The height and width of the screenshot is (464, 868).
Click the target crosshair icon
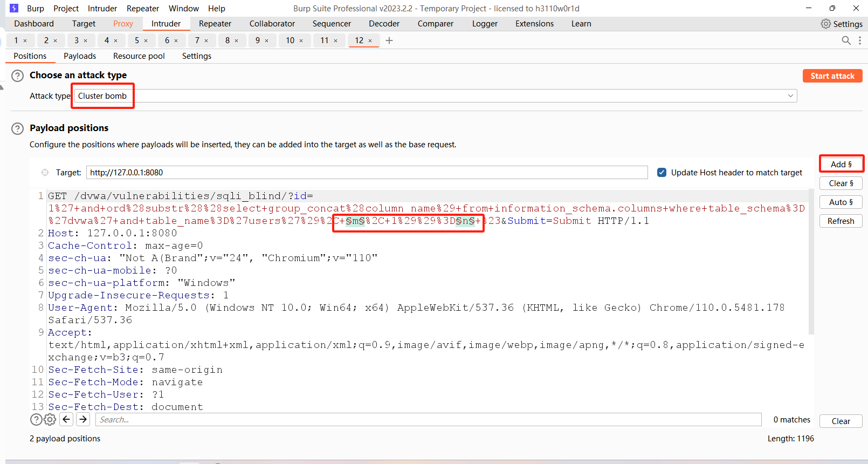(45, 173)
